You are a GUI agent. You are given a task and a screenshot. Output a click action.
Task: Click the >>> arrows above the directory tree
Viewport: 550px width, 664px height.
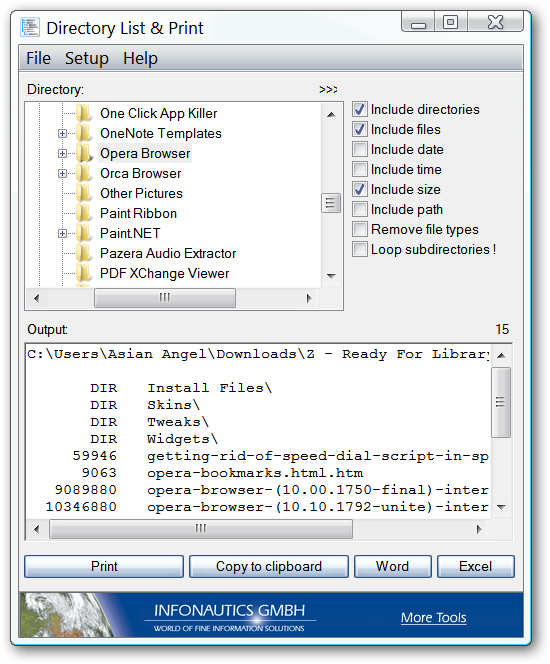(x=328, y=89)
